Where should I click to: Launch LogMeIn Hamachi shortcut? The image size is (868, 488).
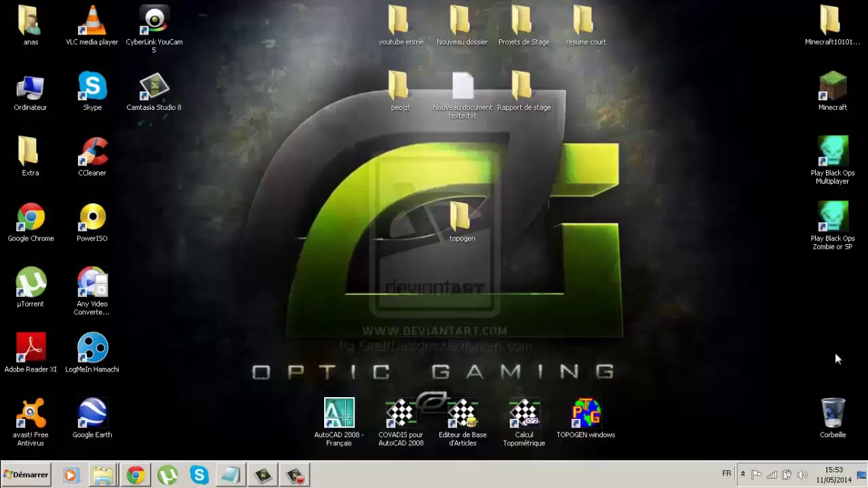tap(92, 353)
